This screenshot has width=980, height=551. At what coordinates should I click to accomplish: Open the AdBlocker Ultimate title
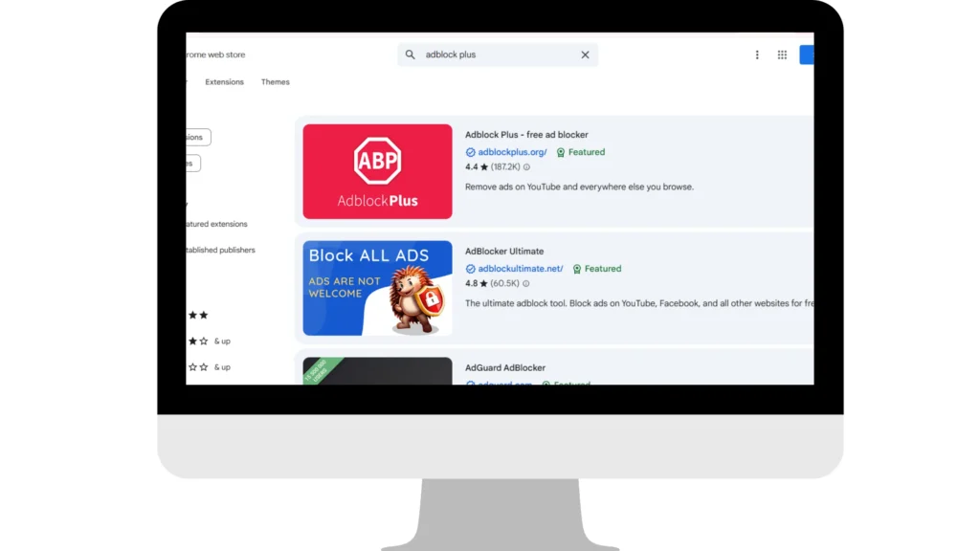[x=504, y=252]
